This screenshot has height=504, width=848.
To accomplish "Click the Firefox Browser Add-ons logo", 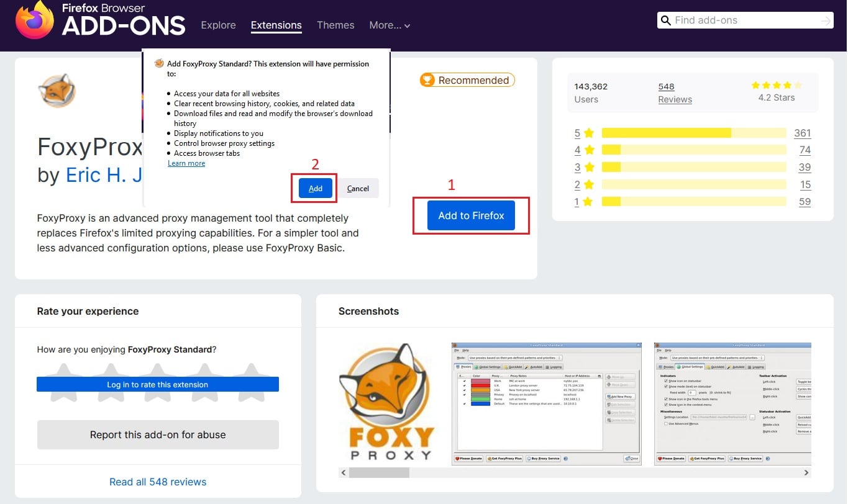I will 100,20.
